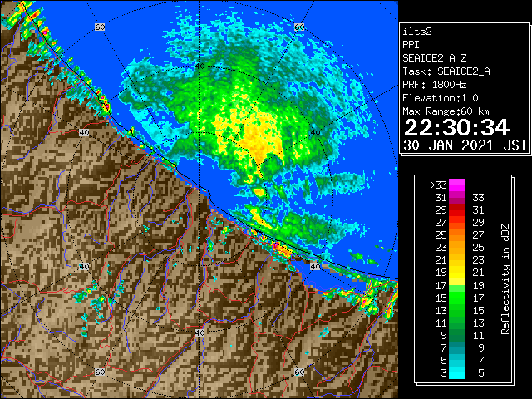Click the 'PRF: 1800Hz' line

pyautogui.click(x=435, y=85)
